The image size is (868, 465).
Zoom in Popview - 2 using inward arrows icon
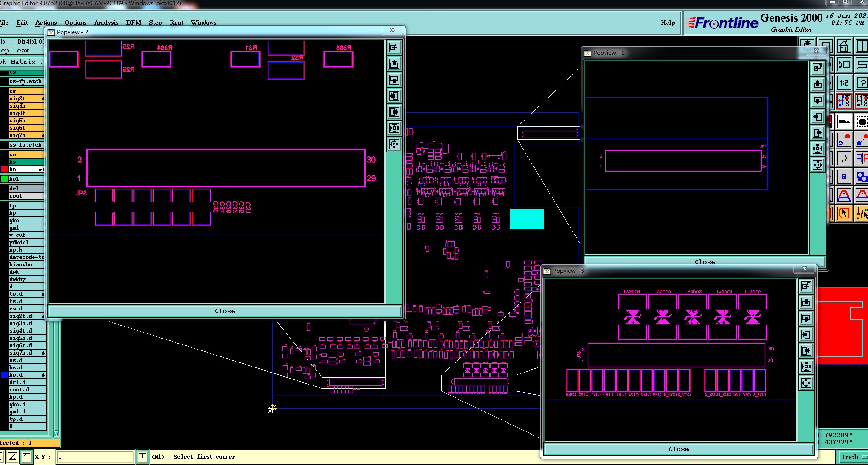(394, 128)
